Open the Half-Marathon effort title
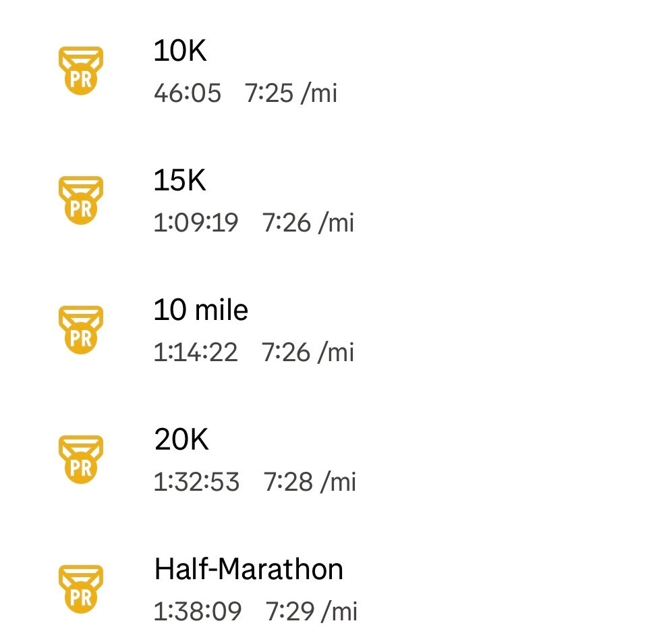This screenshot has width=655, height=644. pos(248,570)
